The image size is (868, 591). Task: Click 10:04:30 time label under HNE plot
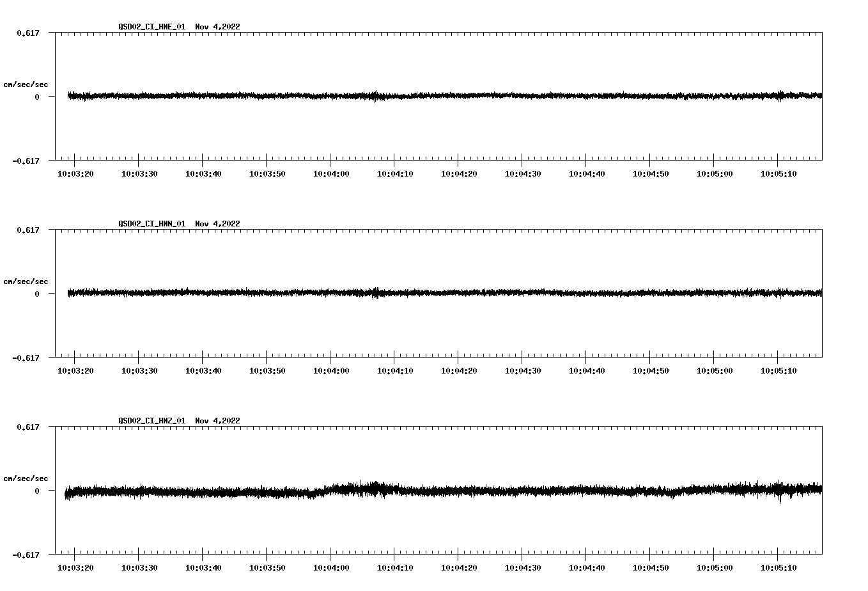[x=523, y=174]
